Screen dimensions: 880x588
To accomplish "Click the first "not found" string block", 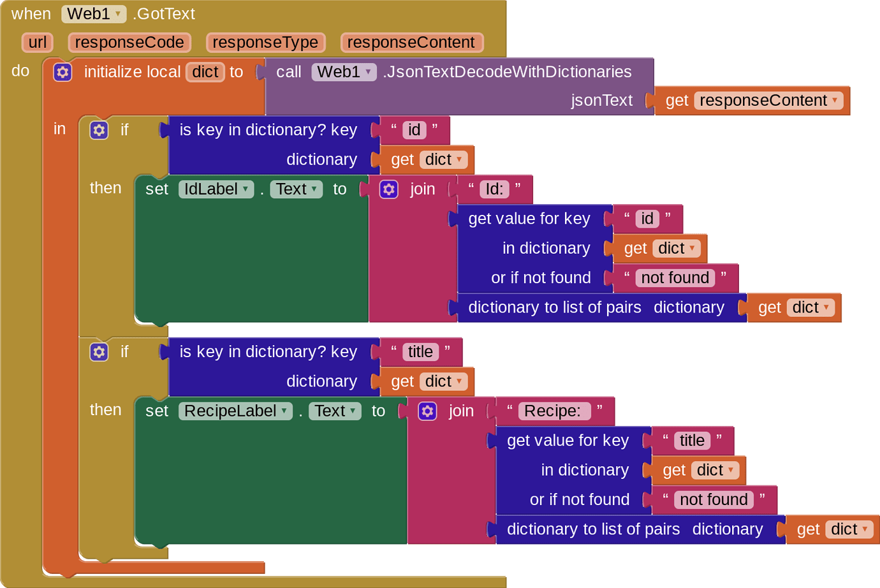I will coord(675,277).
